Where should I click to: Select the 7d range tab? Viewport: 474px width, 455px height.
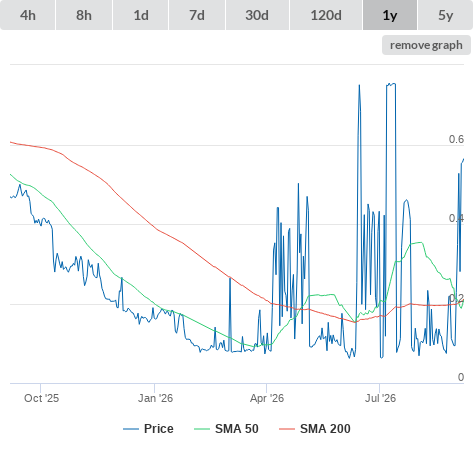[197, 15]
